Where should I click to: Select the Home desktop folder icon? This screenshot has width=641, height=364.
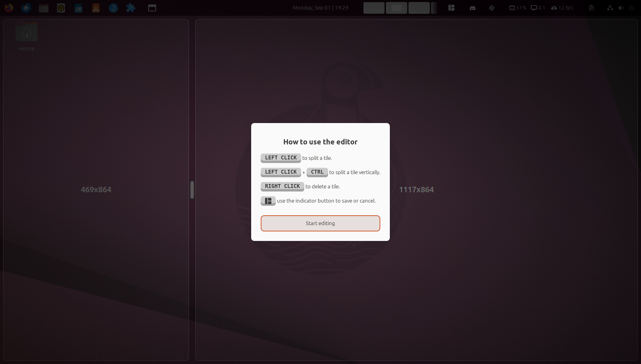click(x=27, y=32)
